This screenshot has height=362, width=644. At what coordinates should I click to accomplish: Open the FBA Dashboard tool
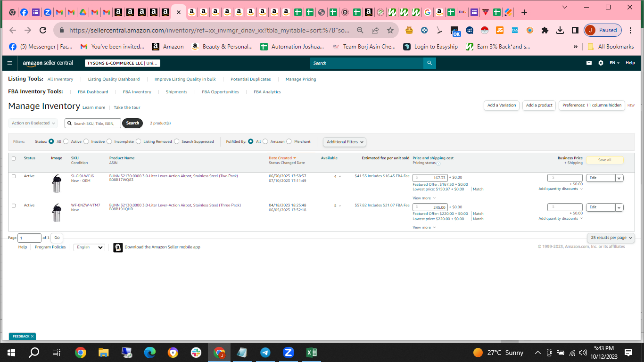tap(93, 92)
